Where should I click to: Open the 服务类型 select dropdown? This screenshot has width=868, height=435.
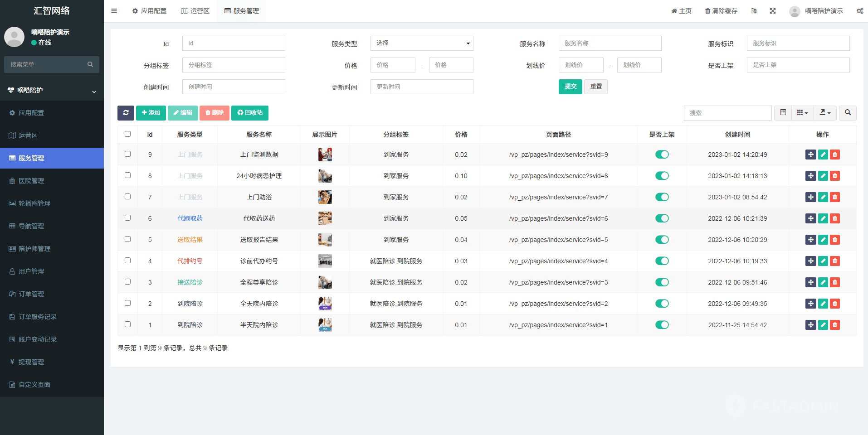(x=421, y=43)
